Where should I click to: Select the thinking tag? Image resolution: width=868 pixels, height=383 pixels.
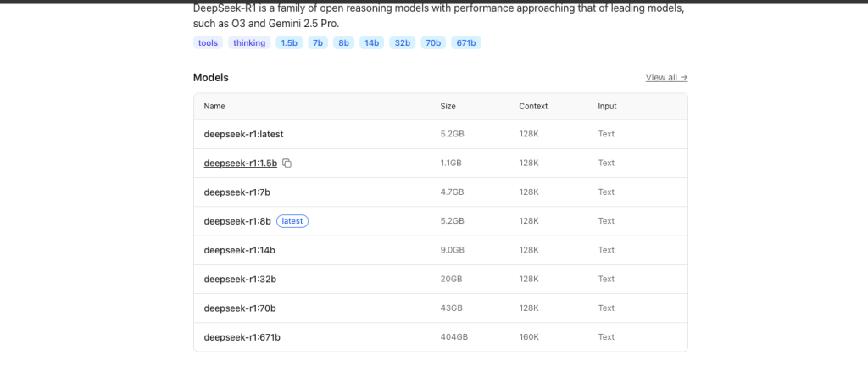[x=249, y=42]
